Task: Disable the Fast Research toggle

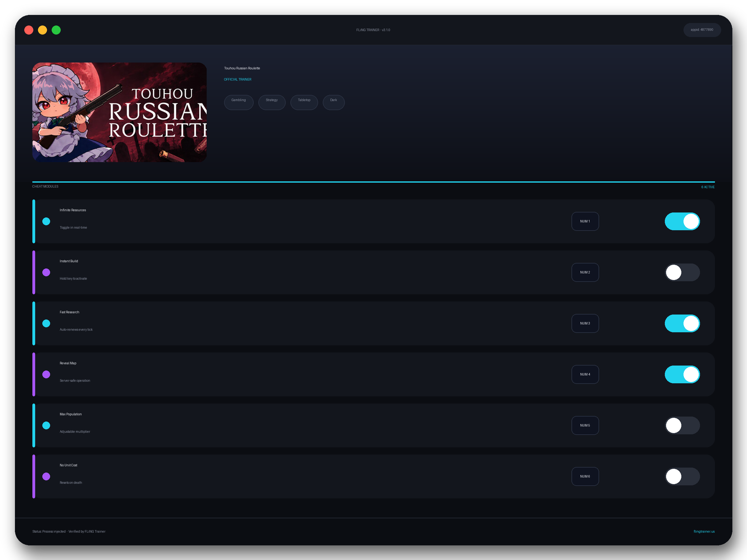Action: tap(682, 323)
